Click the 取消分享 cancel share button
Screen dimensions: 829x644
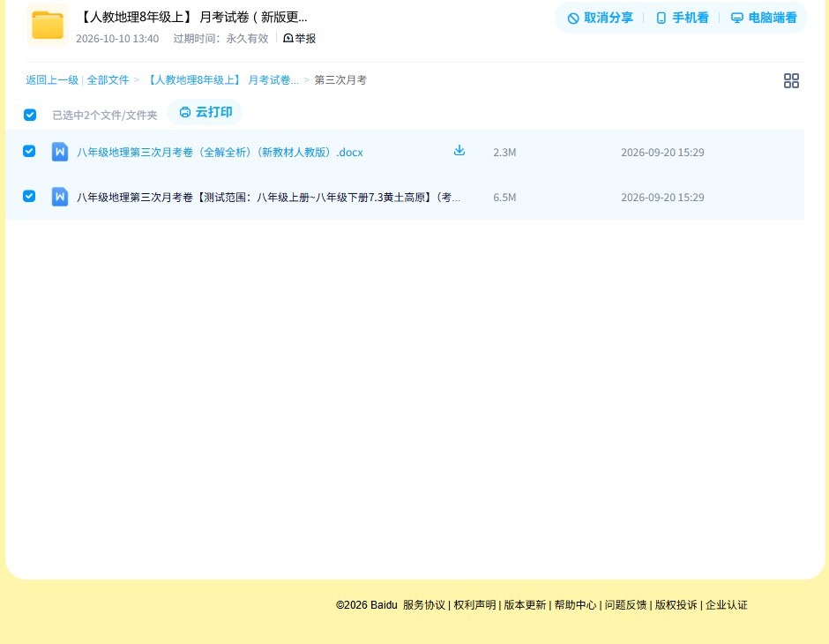click(x=600, y=18)
